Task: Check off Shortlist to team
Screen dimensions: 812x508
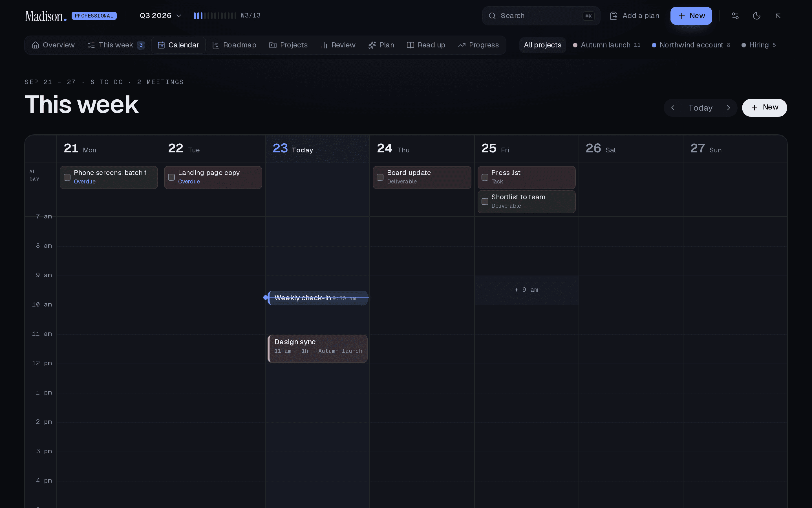Action: (485, 202)
